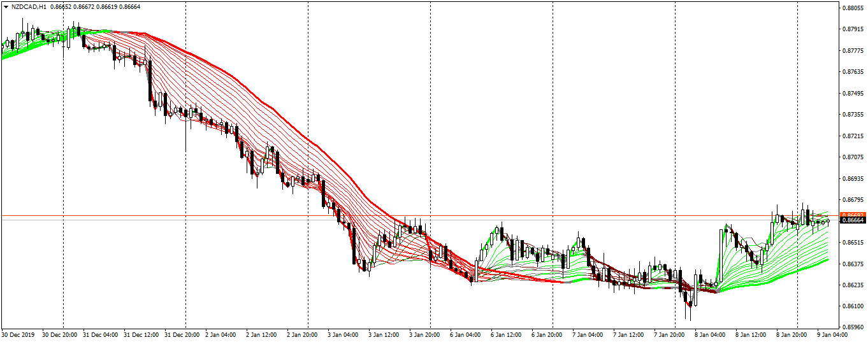Click the 30 Dec 2019 time label

click(x=17, y=334)
